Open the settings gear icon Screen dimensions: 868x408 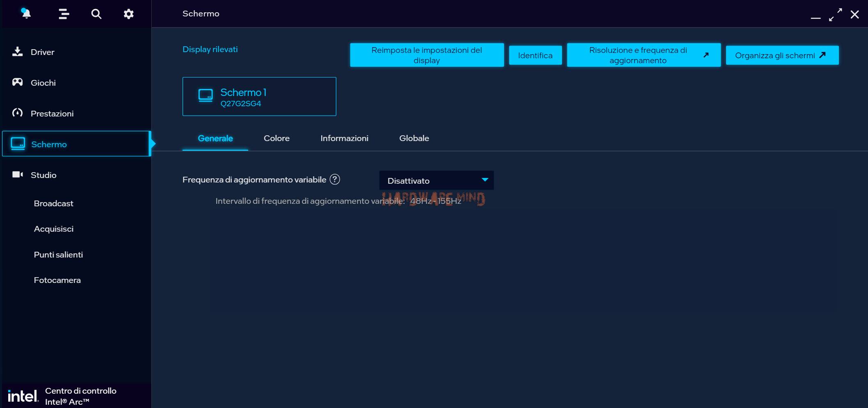[128, 14]
